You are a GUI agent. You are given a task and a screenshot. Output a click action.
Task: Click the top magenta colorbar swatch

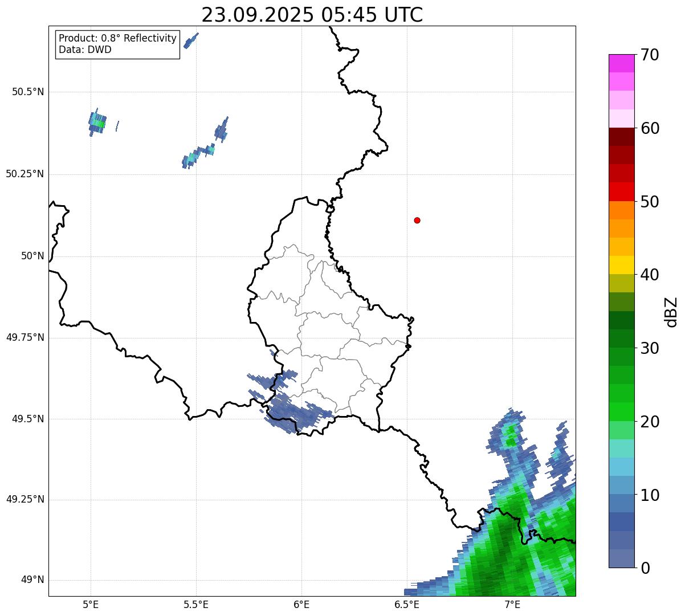tap(621, 63)
